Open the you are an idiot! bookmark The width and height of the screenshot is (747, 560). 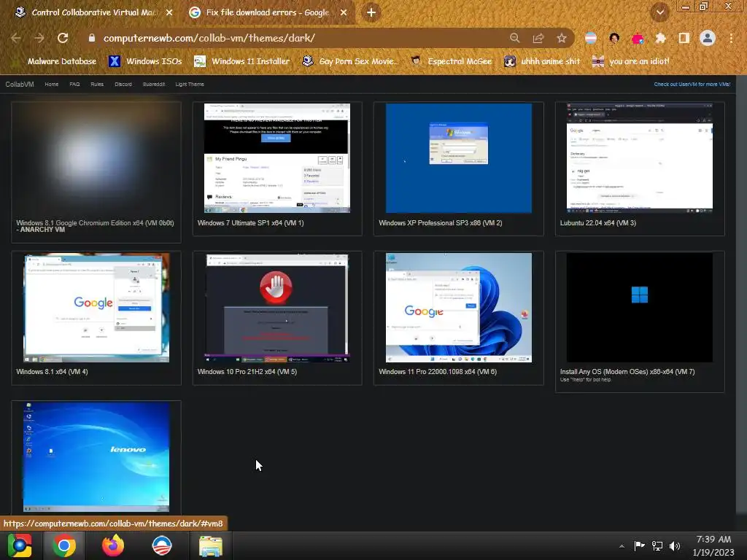tap(631, 61)
